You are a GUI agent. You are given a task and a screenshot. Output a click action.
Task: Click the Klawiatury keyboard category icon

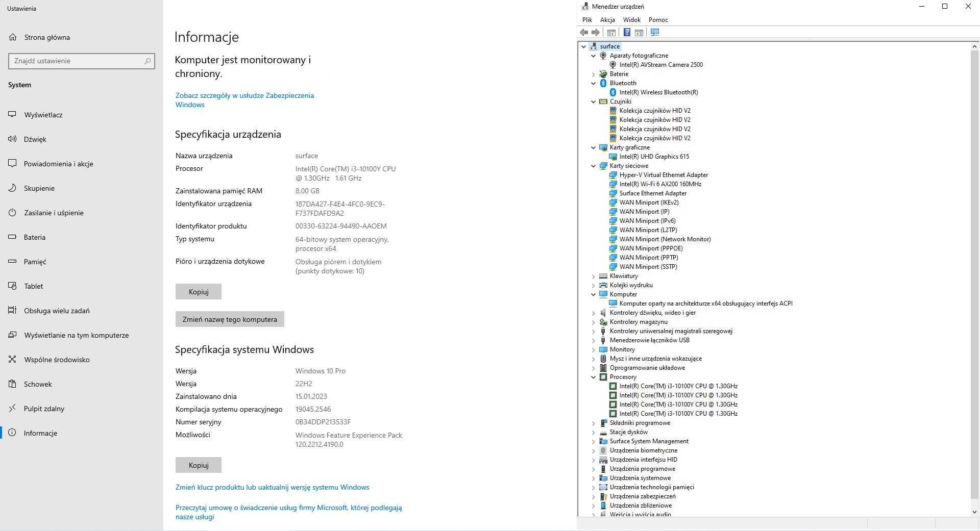pos(603,276)
